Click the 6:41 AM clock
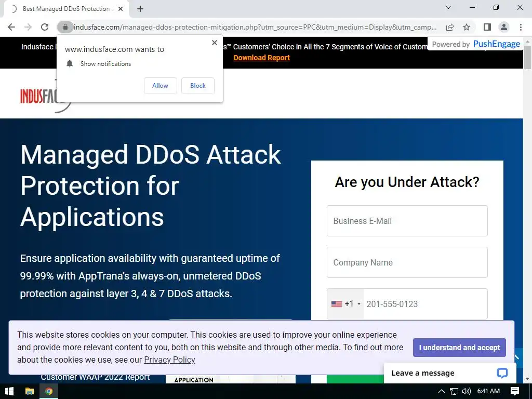 488,391
